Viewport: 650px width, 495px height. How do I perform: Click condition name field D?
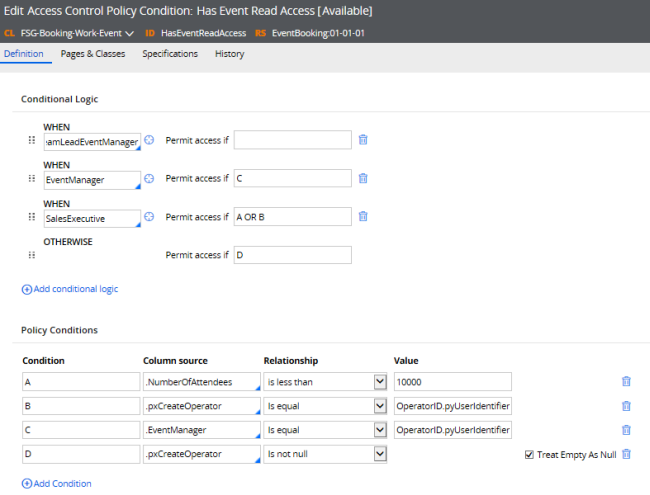(x=81, y=454)
